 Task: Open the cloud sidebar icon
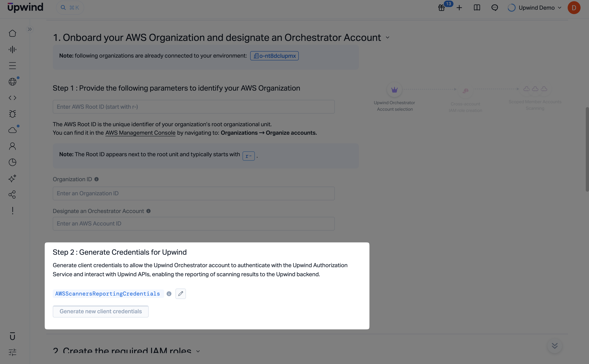coord(12,130)
